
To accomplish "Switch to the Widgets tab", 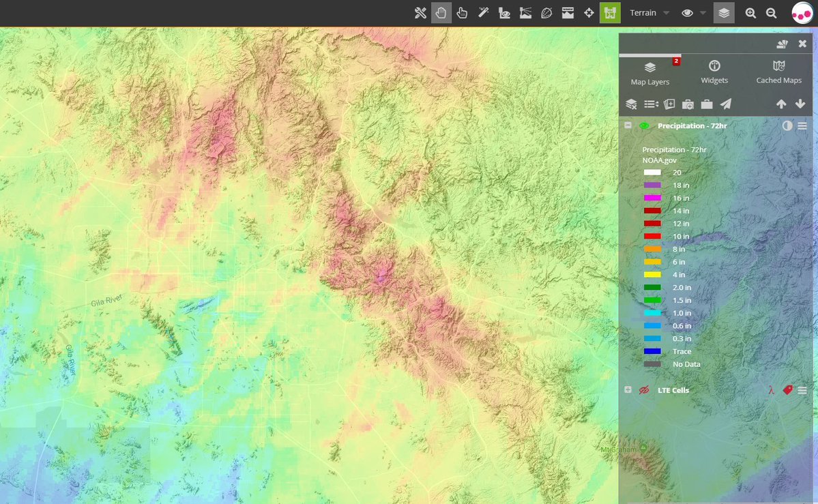I will [714, 72].
